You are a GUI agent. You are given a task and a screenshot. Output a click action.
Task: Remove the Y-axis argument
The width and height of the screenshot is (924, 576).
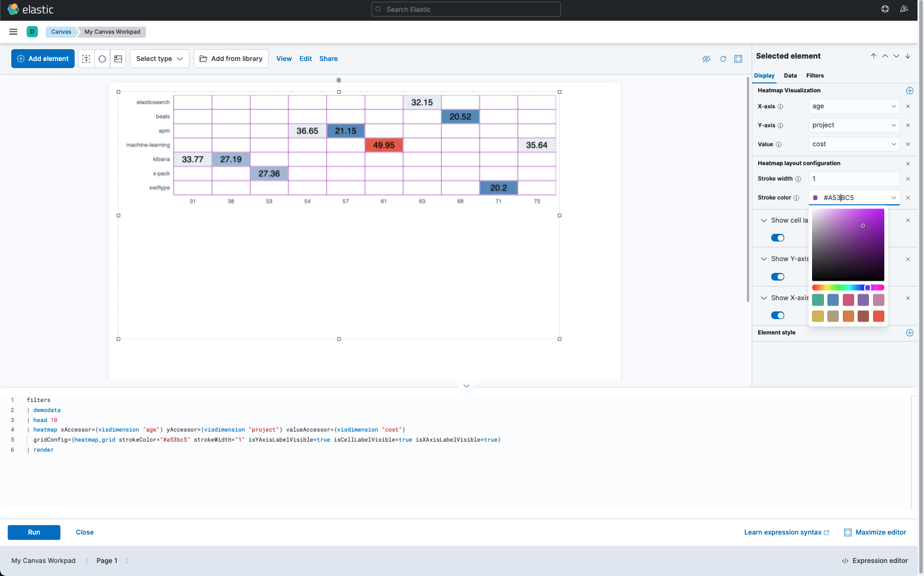point(908,126)
